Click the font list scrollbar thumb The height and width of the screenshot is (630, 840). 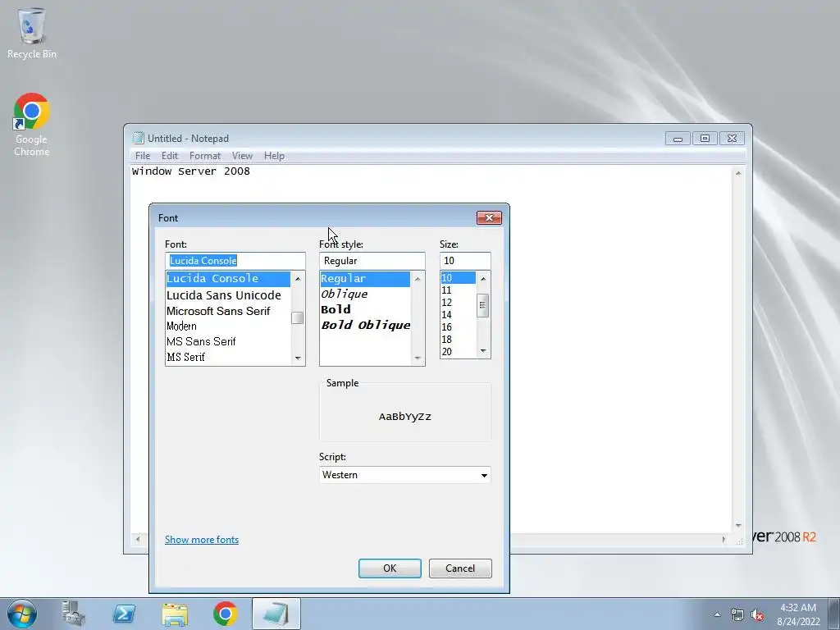(x=298, y=317)
